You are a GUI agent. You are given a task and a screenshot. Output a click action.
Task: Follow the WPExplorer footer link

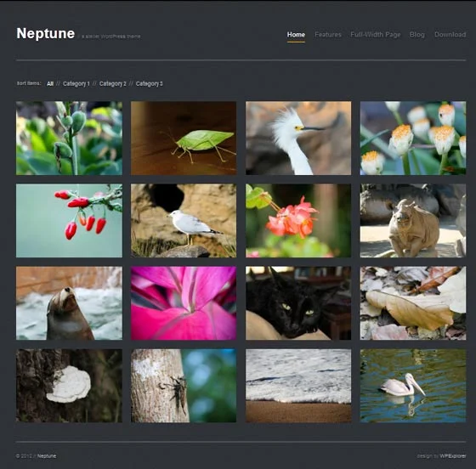452,456
